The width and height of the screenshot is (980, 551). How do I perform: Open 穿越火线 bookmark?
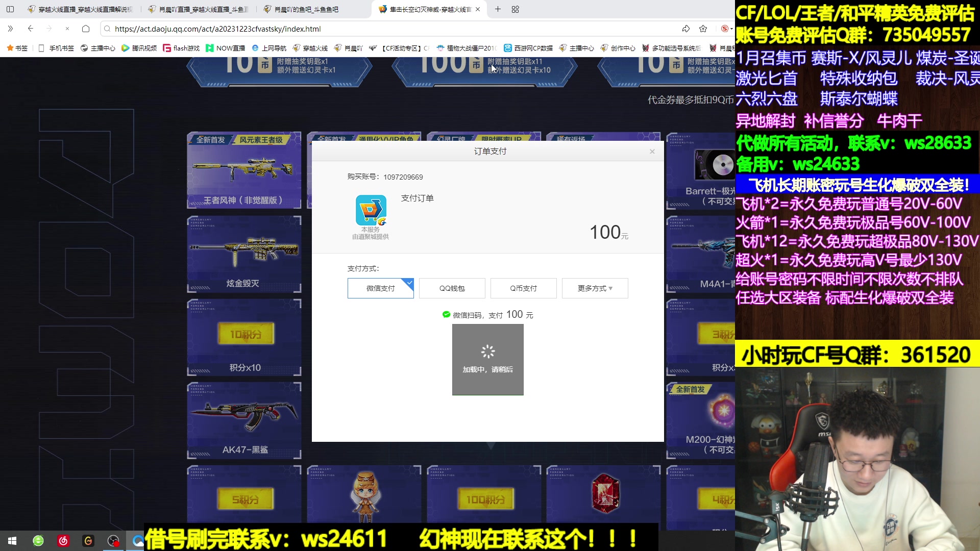coord(310,48)
